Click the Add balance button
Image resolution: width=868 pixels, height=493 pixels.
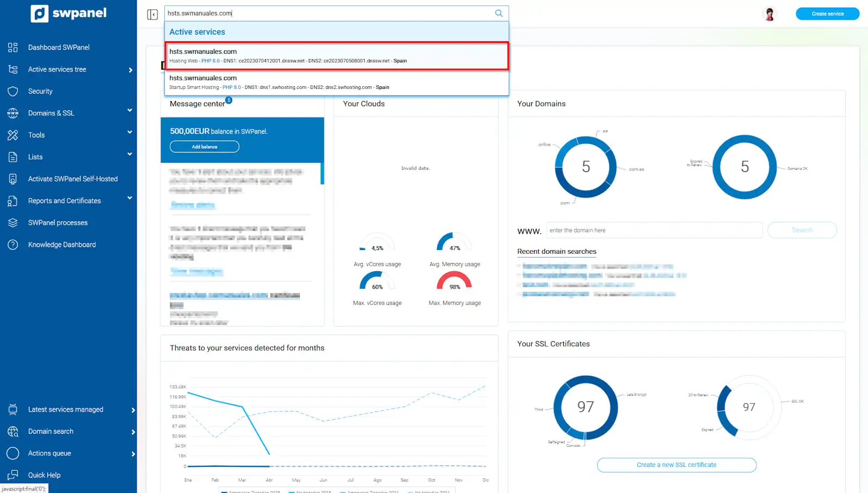pyautogui.click(x=205, y=147)
